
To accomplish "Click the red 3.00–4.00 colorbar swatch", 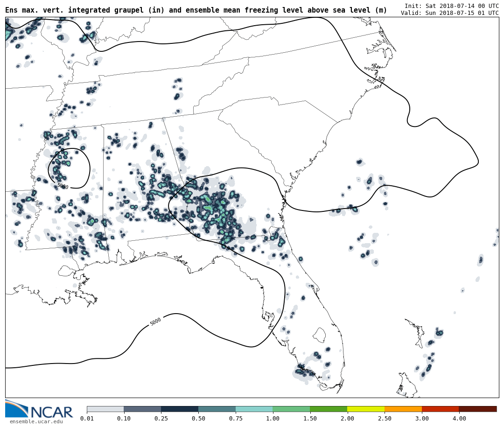I will (x=441, y=409).
